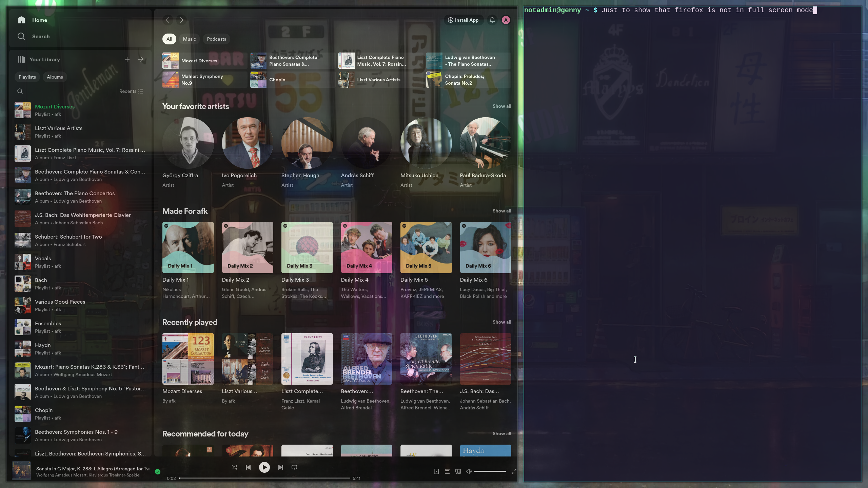Open Liszt Various Artists in library
This screenshot has width=868, height=488.
point(80,132)
